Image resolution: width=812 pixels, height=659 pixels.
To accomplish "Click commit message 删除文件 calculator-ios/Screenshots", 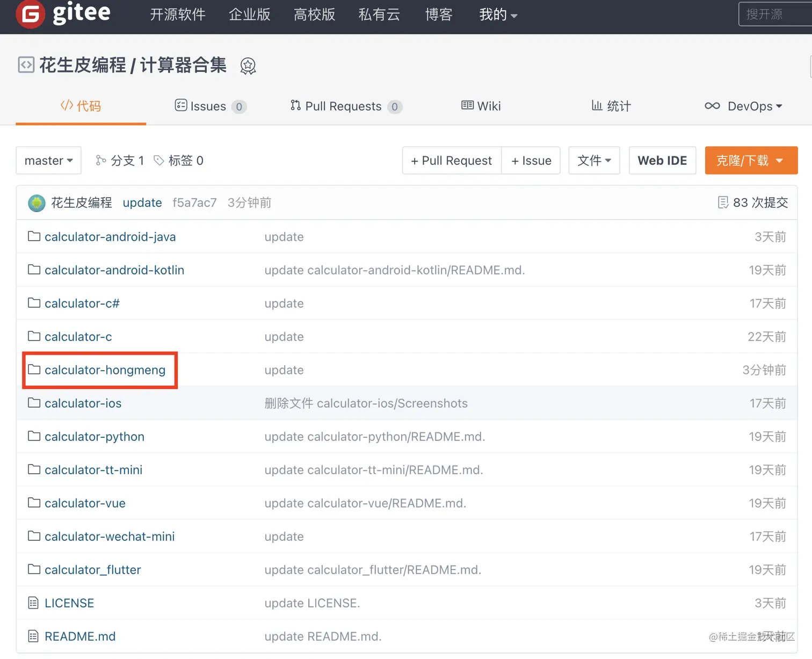I will point(366,403).
